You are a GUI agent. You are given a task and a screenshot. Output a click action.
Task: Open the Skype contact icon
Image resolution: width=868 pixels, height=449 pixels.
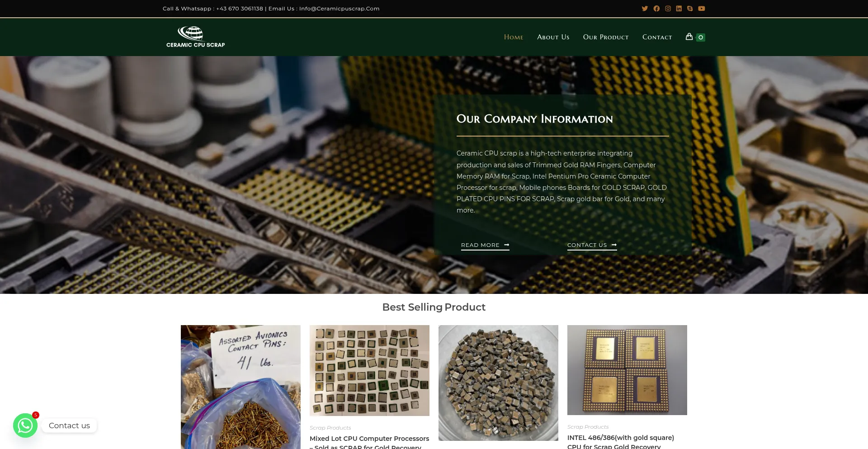pos(690,9)
